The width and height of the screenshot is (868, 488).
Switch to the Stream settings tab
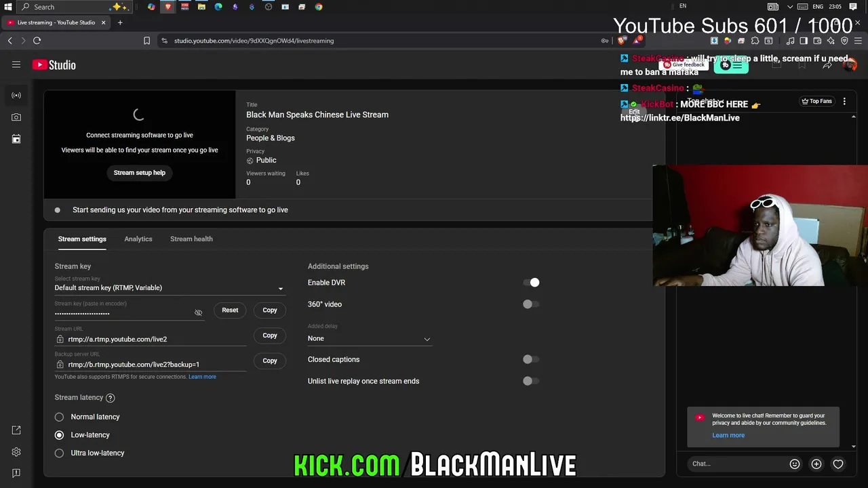coord(82,239)
